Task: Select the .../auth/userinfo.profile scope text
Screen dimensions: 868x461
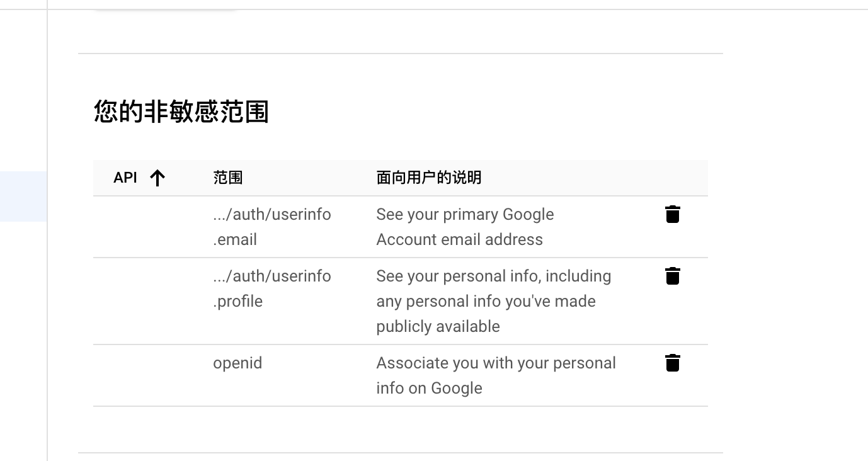Action: [271, 288]
